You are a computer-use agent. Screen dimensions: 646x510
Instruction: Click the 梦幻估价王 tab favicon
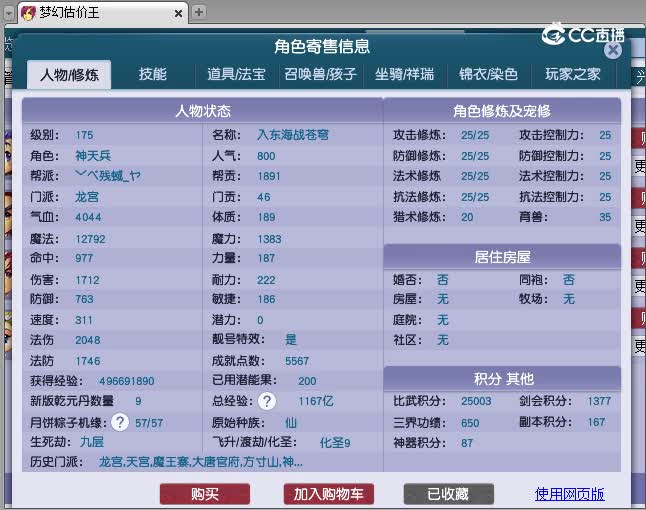(28, 13)
